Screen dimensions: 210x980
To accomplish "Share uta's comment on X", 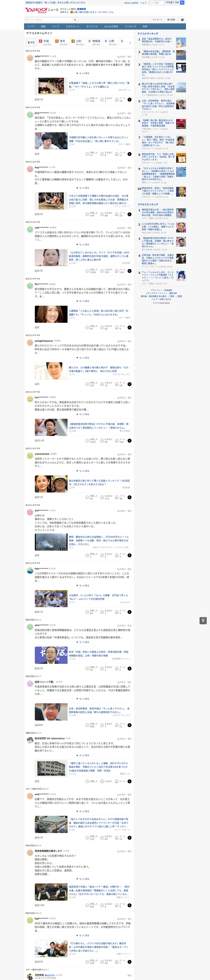I will [130, 668].
